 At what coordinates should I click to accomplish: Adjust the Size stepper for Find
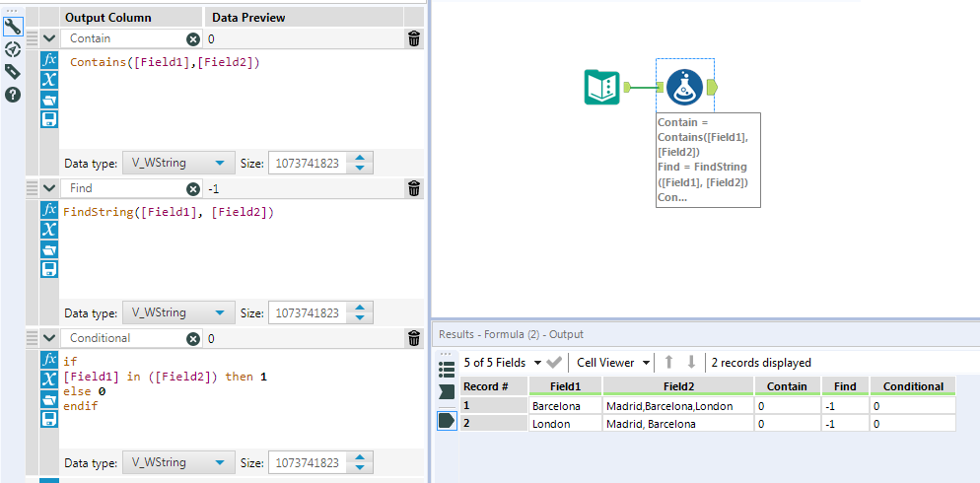[x=360, y=313]
